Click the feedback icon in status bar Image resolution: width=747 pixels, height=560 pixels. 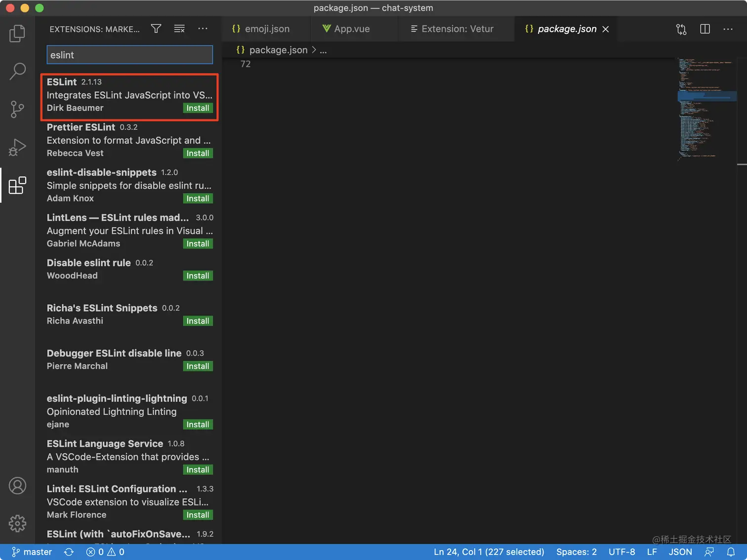(x=709, y=552)
